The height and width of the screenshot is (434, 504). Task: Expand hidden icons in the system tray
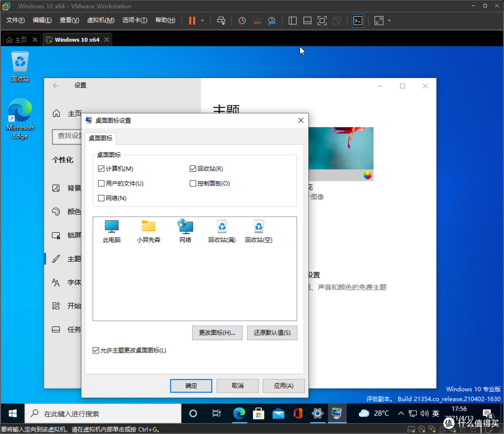pos(400,413)
